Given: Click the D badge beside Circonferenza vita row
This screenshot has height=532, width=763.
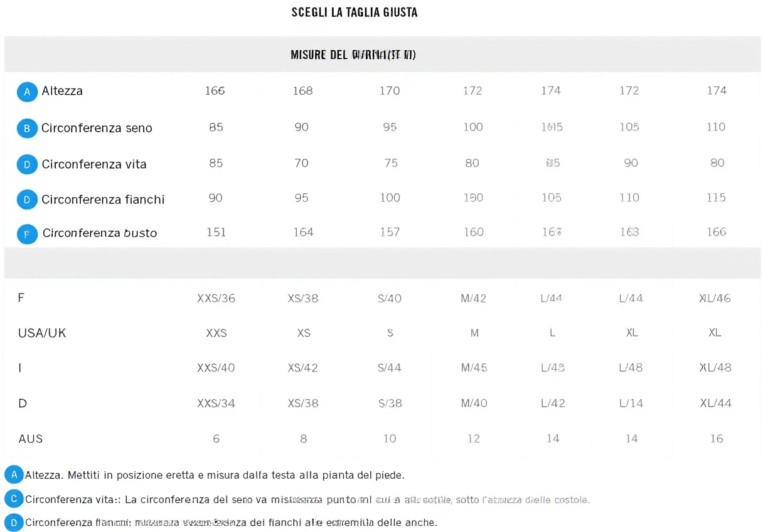Looking at the screenshot, I should coord(27,165).
